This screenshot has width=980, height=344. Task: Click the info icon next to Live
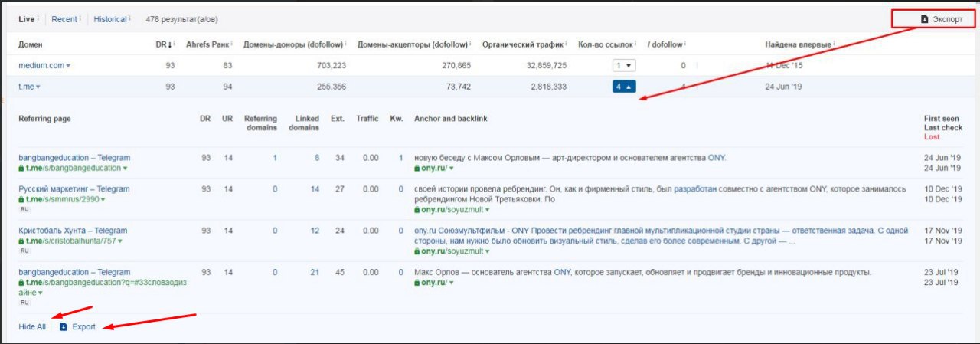[x=38, y=18]
